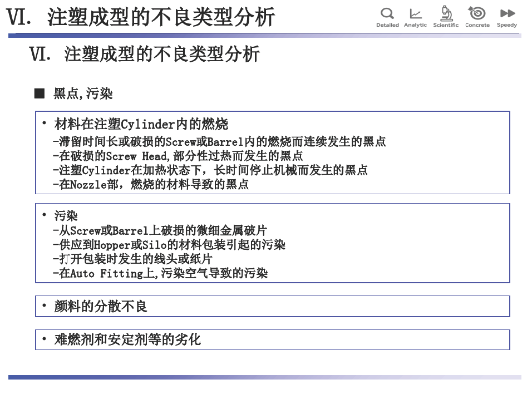Click the line starting with 滞留时间长

pos(219,141)
